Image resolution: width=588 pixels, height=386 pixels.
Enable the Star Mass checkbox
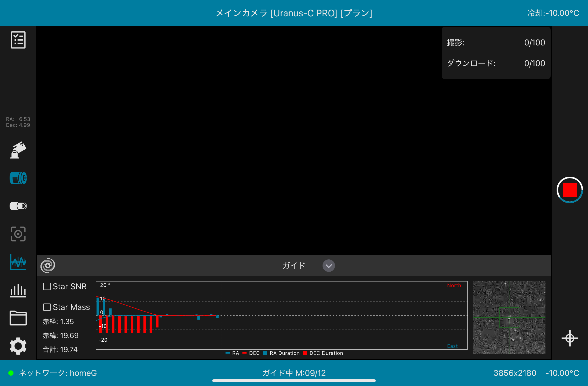coord(47,307)
